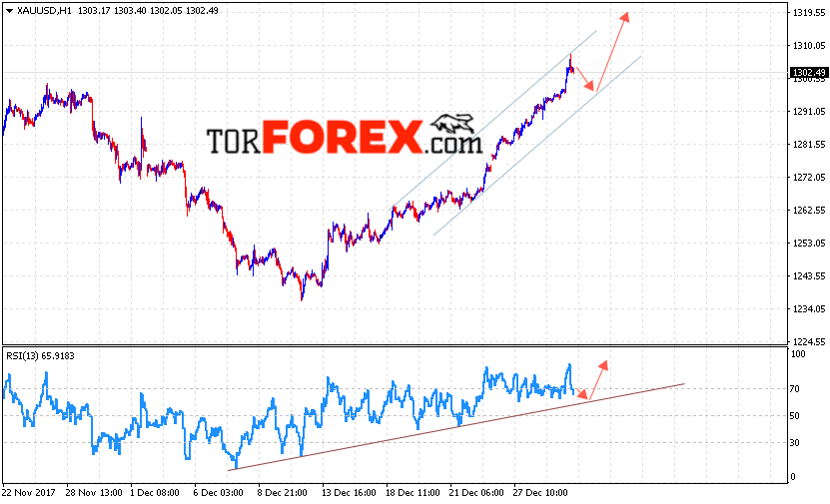The width and height of the screenshot is (830, 504).
Task: Click the 13 Dec 16:00 time label
Action: 349,492
